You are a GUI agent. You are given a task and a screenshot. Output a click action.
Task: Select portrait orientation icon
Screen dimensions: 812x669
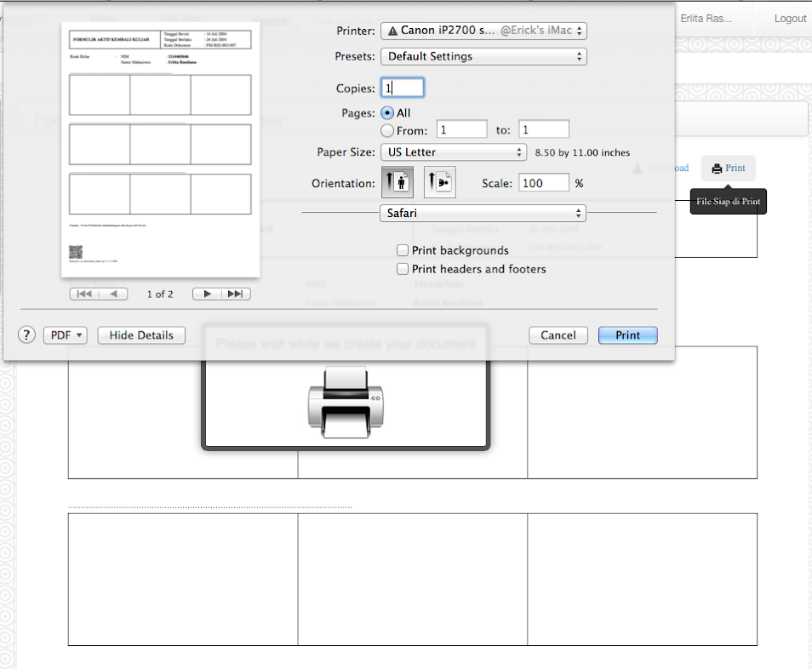pyautogui.click(x=397, y=182)
